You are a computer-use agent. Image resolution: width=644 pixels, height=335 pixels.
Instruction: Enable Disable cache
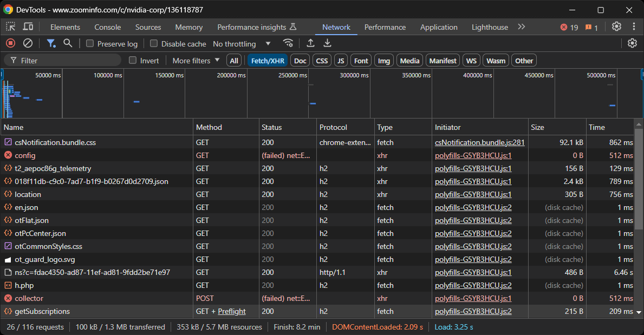[x=154, y=43]
